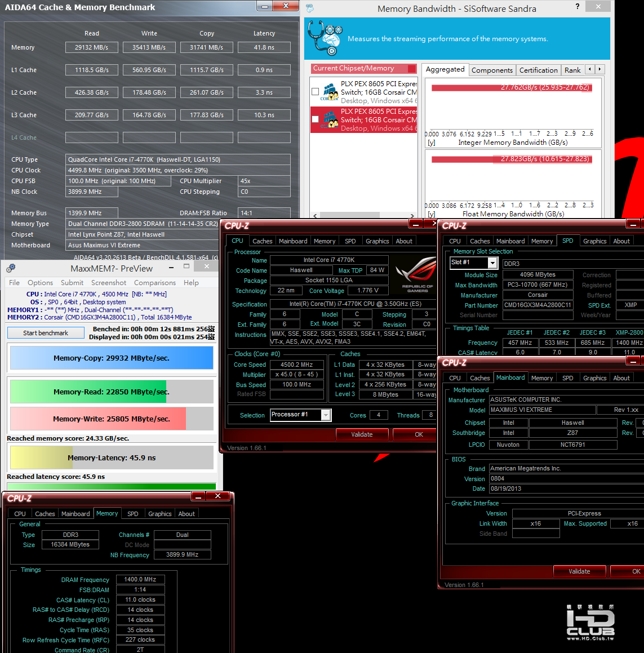Image resolution: width=644 pixels, height=653 pixels.
Task: Open MaxxMEM Options menu
Action: (x=40, y=282)
